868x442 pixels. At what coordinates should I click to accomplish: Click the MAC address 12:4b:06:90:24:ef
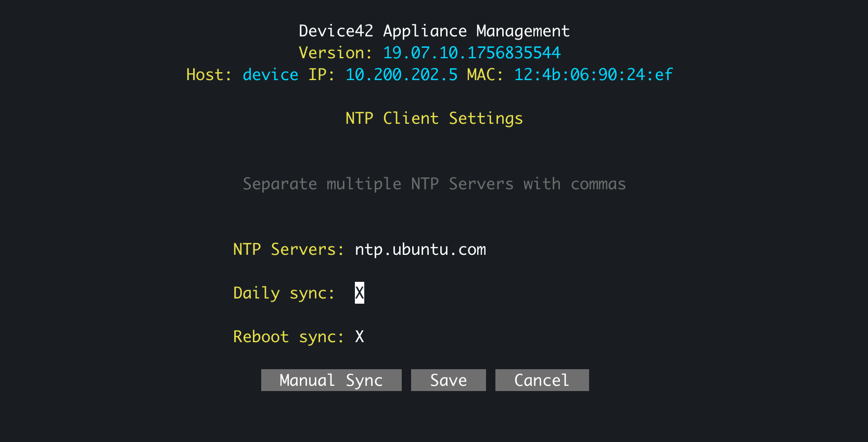[x=593, y=75]
